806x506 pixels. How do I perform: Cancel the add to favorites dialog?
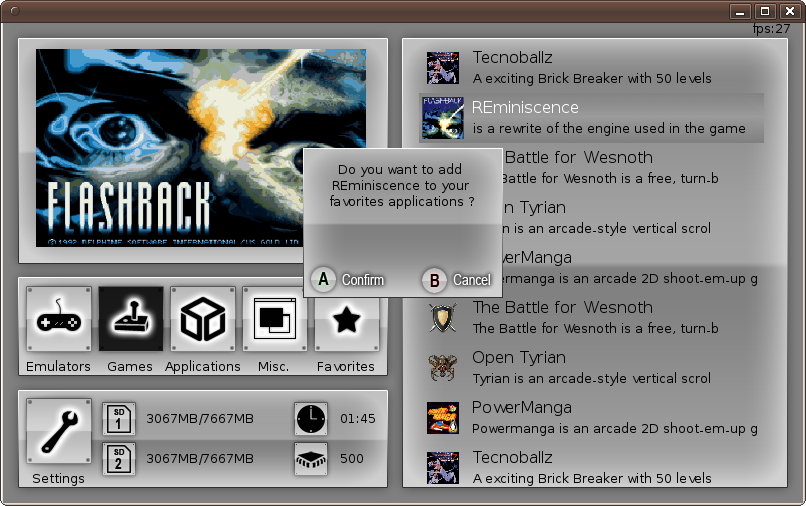pos(457,280)
